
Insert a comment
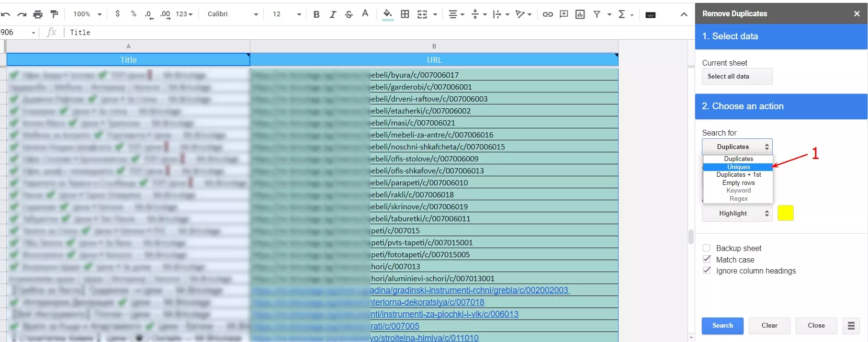tap(564, 14)
